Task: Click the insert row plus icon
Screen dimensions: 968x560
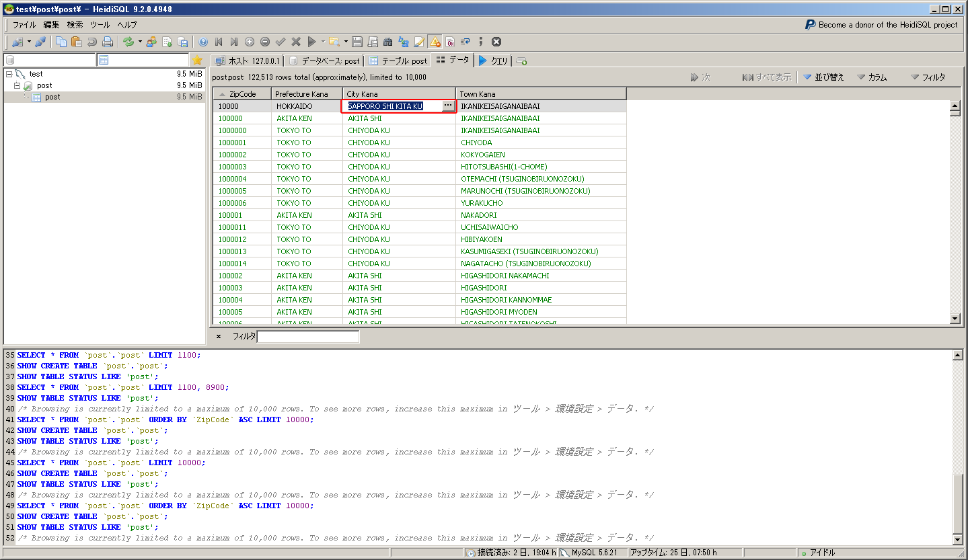Action: tap(250, 42)
